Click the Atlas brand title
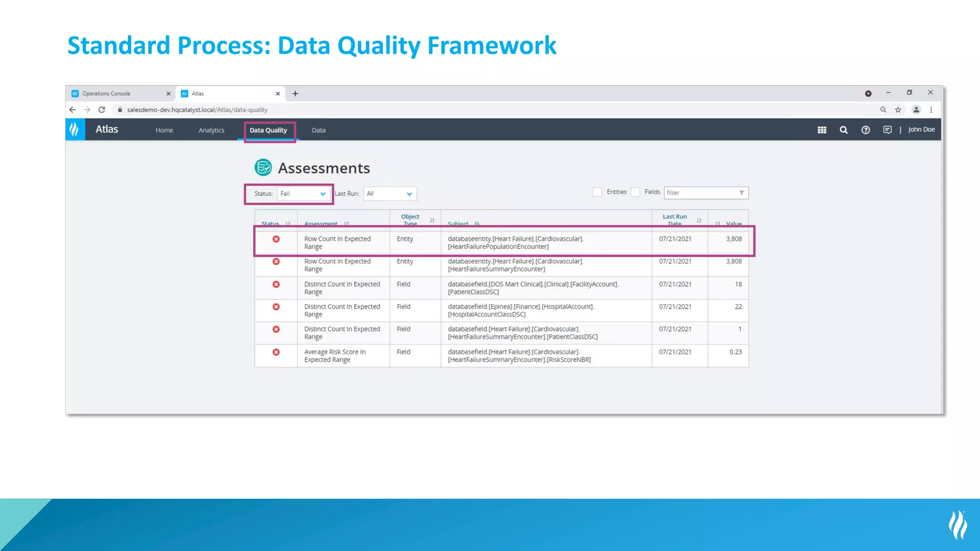Screen dimensions: 980x551 coord(107,129)
